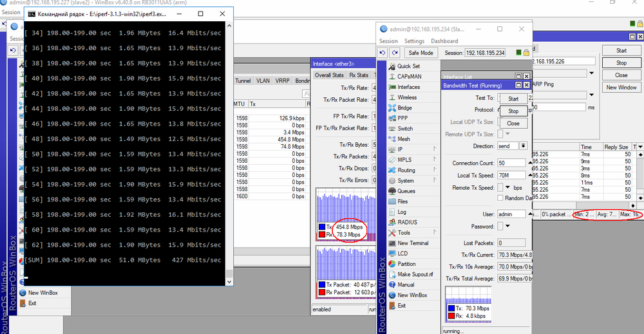The image size is (644, 334).
Task: Click Close in the Bandwidth Test window
Action: click(x=513, y=124)
